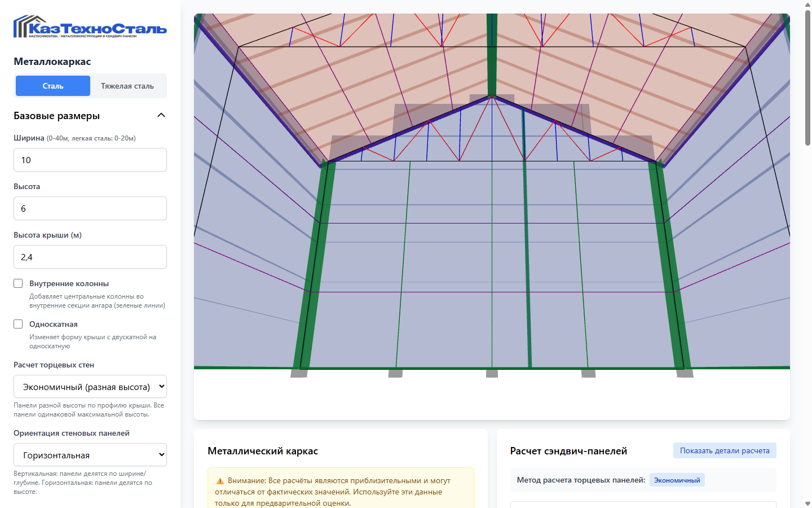Viewport: 812px width, 508px height.
Task: Select the Сталь frame type tab
Action: (x=53, y=86)
